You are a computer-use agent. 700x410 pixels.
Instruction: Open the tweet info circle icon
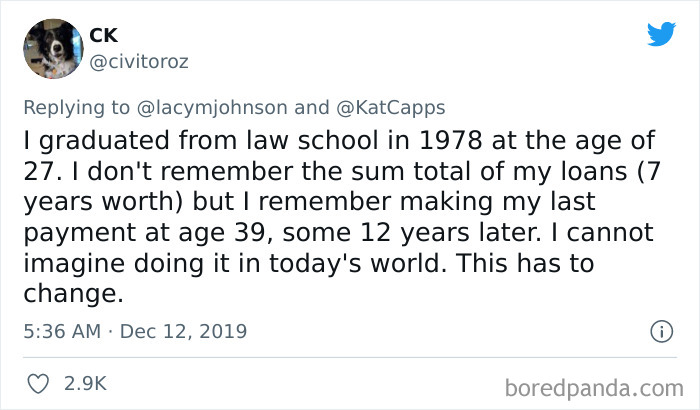coord(660,330)
